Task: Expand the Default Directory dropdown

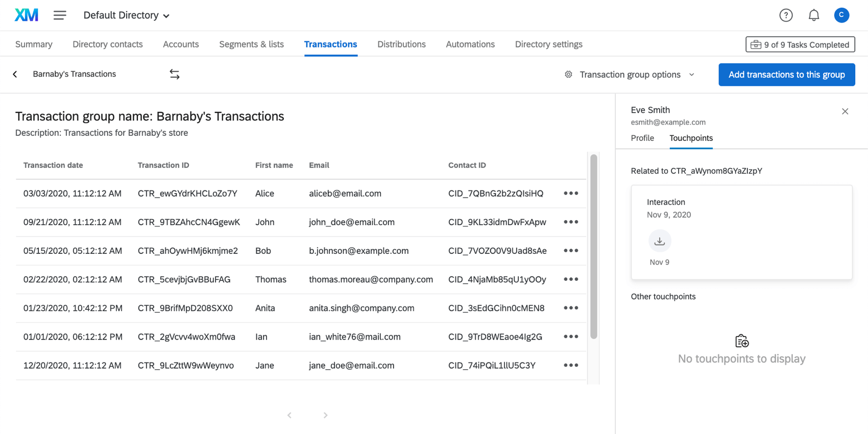Action: click(127, 15)
